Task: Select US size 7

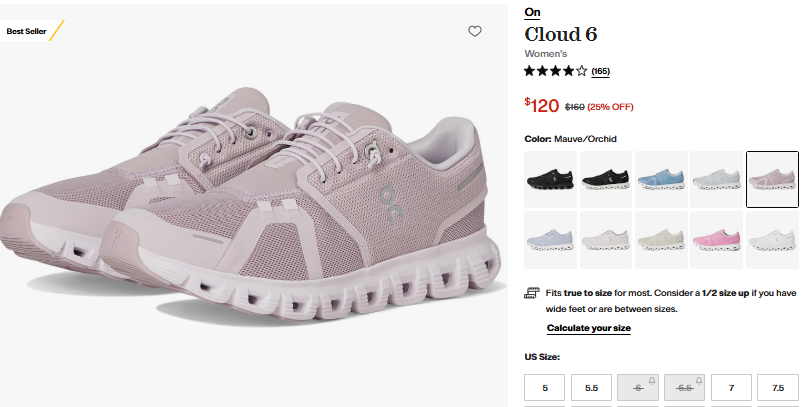Action: click(x=731, y=387)
